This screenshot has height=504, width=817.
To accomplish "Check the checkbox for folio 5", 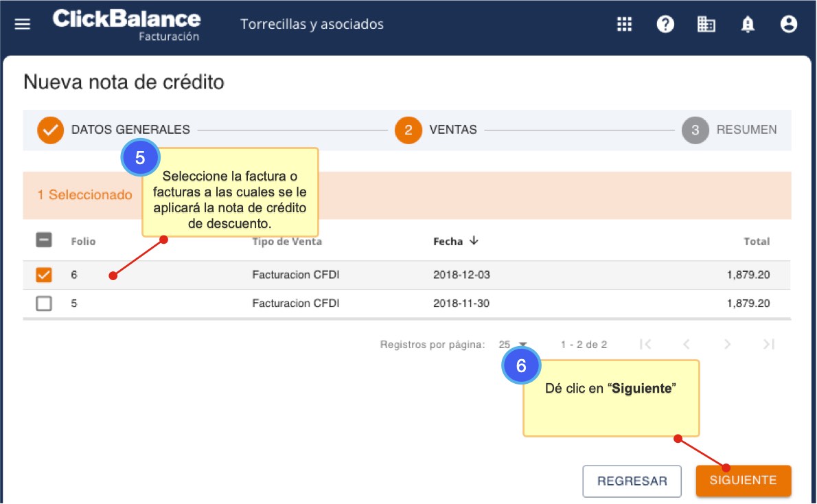I will point(44,303).
